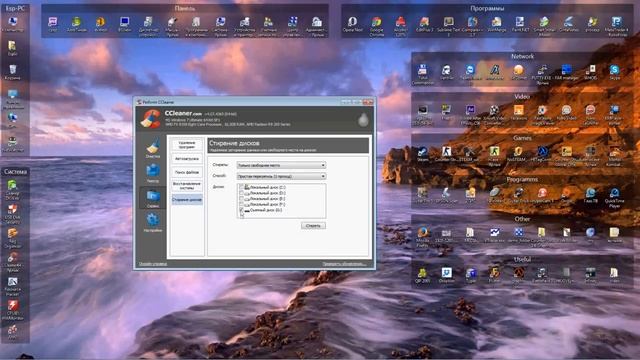Image resolution: width=640 pixels, height=360 pixels.
Task: Check Локальный диск (D:) checkbox
Action: point(242,193)
